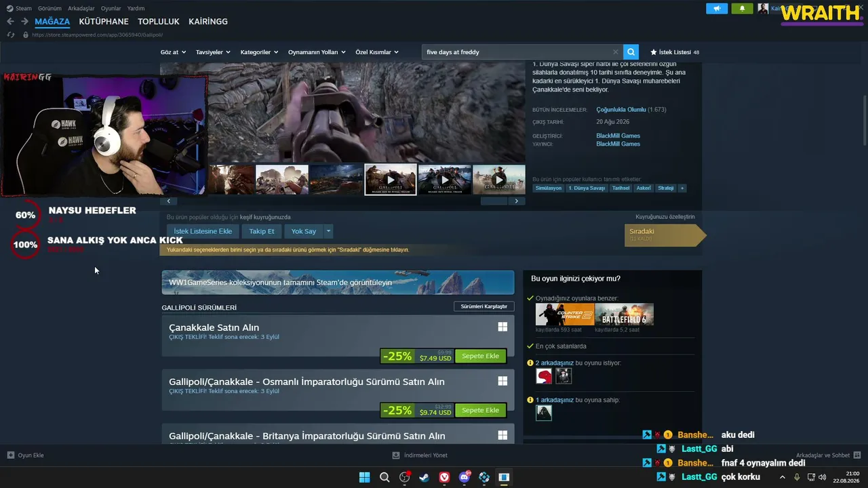Expand the Kategoriler dropdown
This screenshot has width=868, height=488.
point(259,52)
